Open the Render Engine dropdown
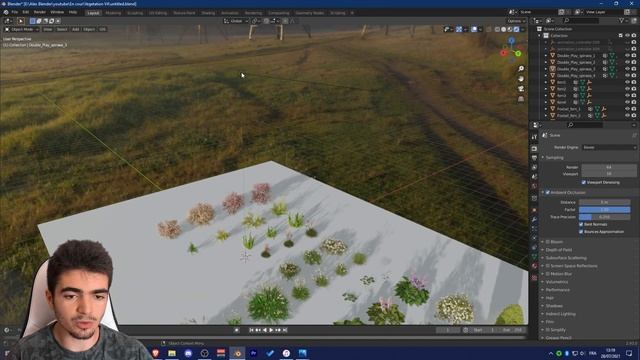The image size is (640, 360). [609, 147]
